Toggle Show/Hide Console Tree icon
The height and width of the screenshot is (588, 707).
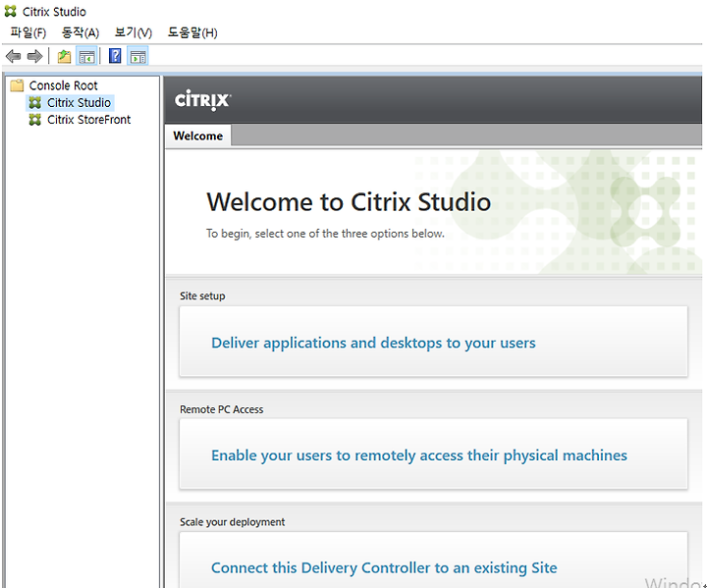(86, 56)
